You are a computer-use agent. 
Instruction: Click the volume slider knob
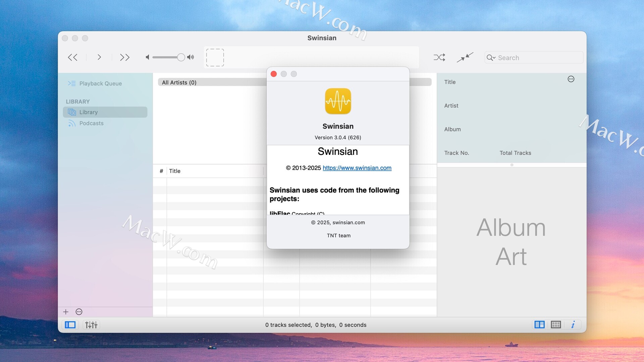coord(181,57)
